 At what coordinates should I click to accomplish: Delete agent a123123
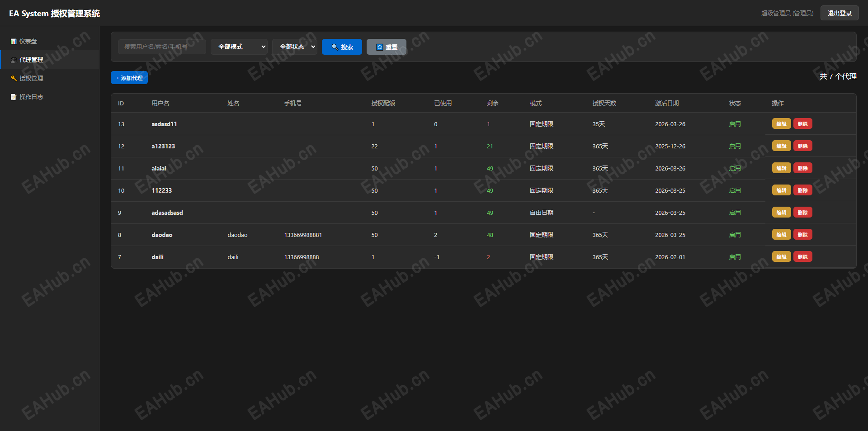coord(802,146)
